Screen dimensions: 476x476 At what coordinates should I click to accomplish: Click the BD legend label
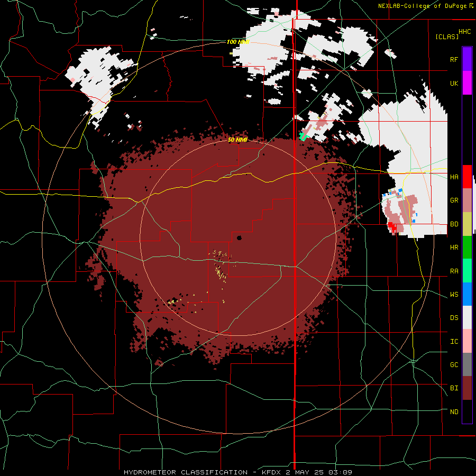pyautogui.click(x=454, y=224)
